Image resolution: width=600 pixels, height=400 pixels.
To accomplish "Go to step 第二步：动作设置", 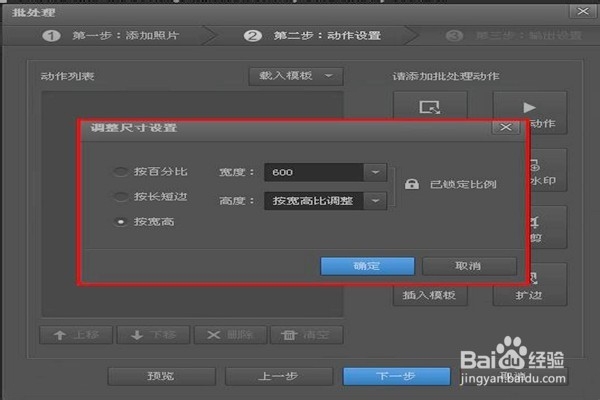I will point(313,36).
